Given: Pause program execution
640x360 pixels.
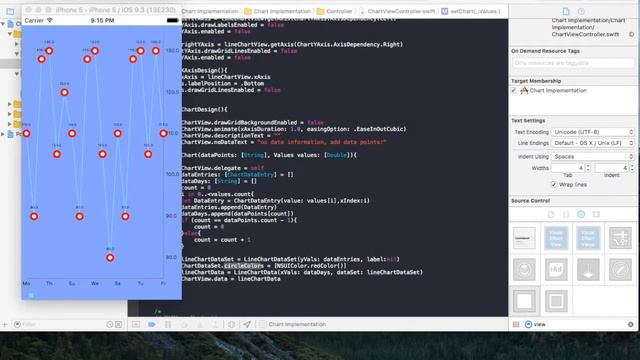Looking at the screenshot, I should point(168,324).
